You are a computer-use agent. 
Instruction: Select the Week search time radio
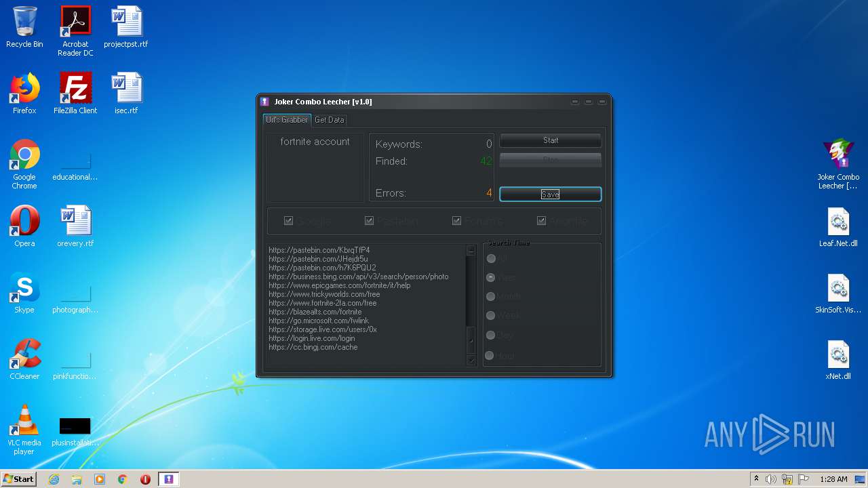click(x=491, y=315)
